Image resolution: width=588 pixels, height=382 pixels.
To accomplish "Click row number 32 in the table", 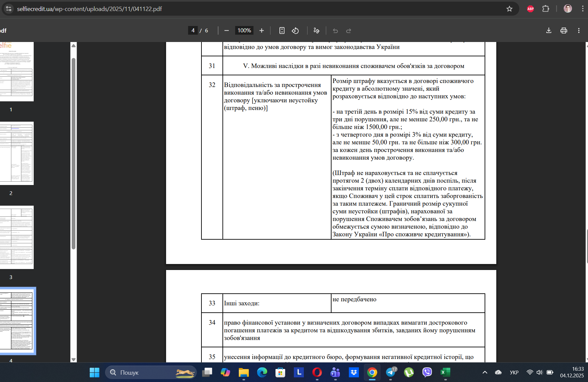I will pyautogui.click(x=212, y=85).
